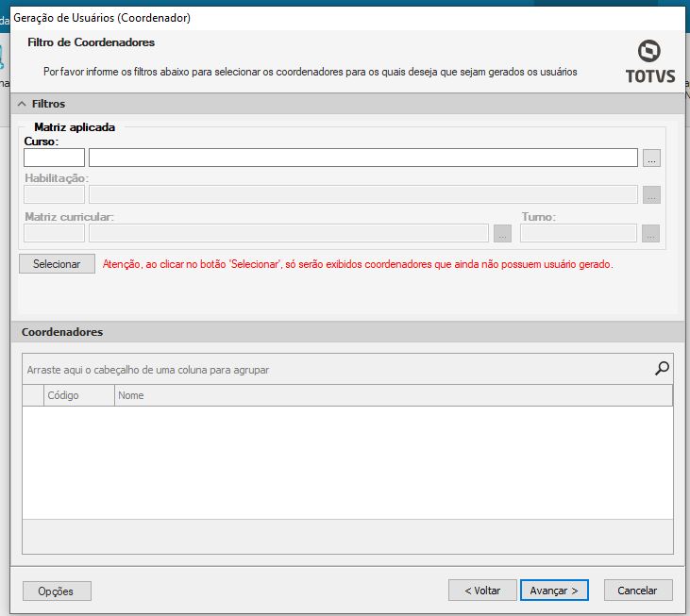Go back with the Voltar button
The image size is (690, 616).
482,591
